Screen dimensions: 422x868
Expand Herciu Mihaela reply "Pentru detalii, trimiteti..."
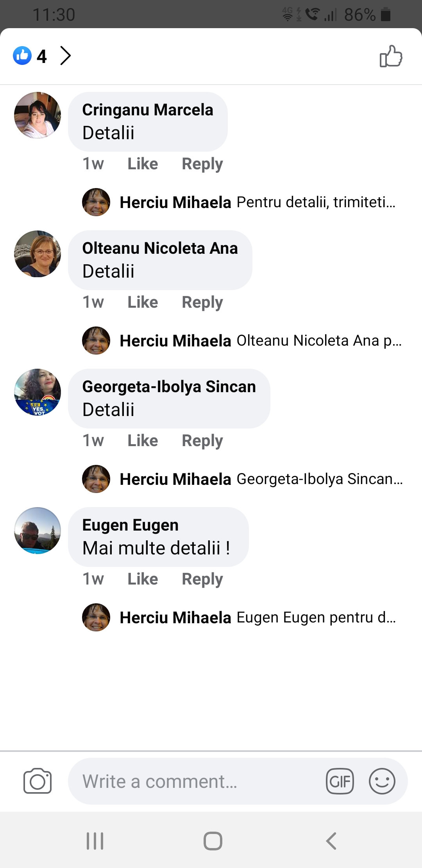pos(258,202)
